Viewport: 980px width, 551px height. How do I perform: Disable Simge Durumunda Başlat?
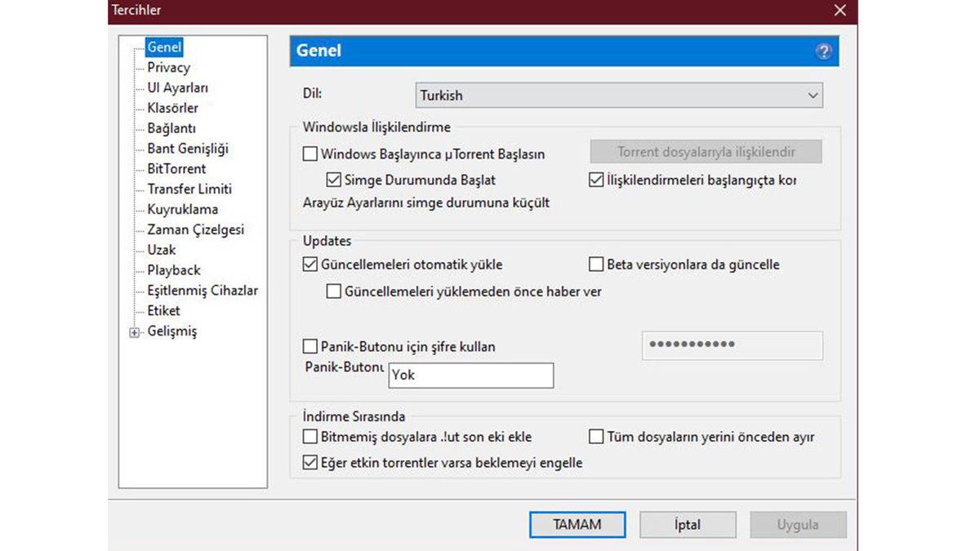(x=333, y=180)
